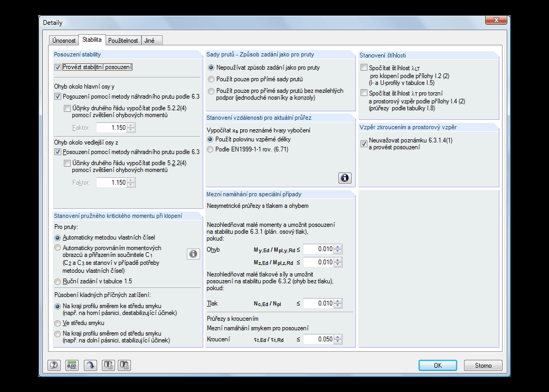Viewport: 549px width, 392px height.
Task: Toggle Neuvažovat poznámku 6.3.1.4(1) checkbox
Action: [x=364, y=144]
